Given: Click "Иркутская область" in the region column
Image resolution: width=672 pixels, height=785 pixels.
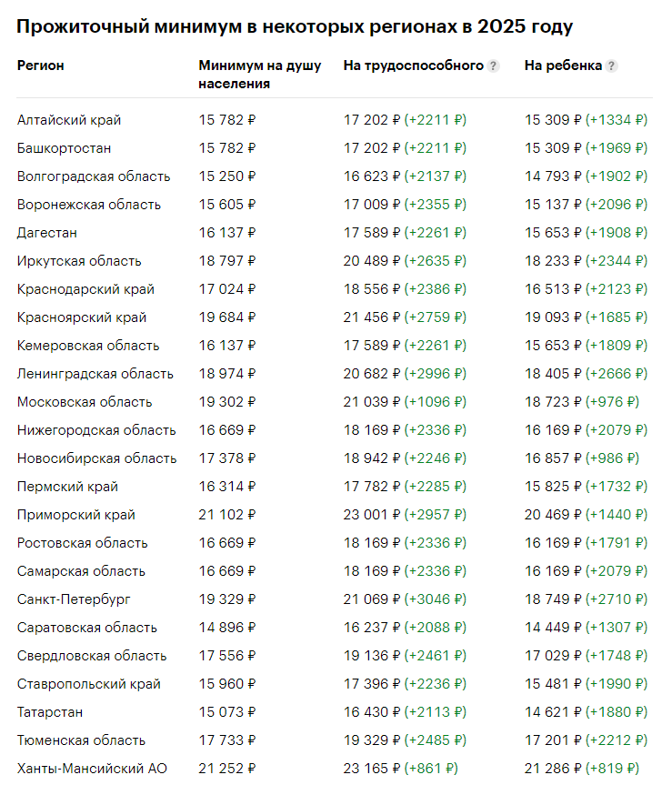Looking at the screenshot, I should click(79, 261).
